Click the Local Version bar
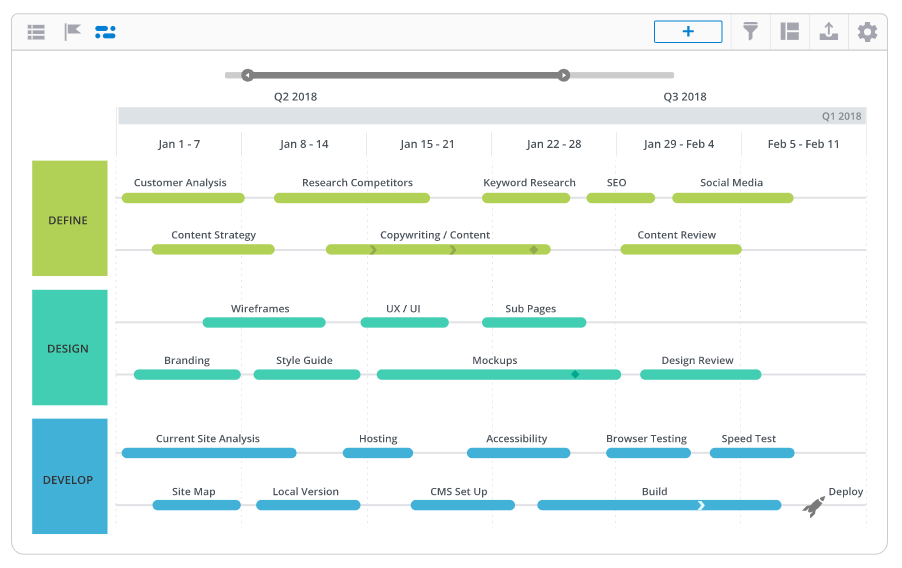Image resolution: width=902 pixels, height=568 pixels. [x=308, y=505]
